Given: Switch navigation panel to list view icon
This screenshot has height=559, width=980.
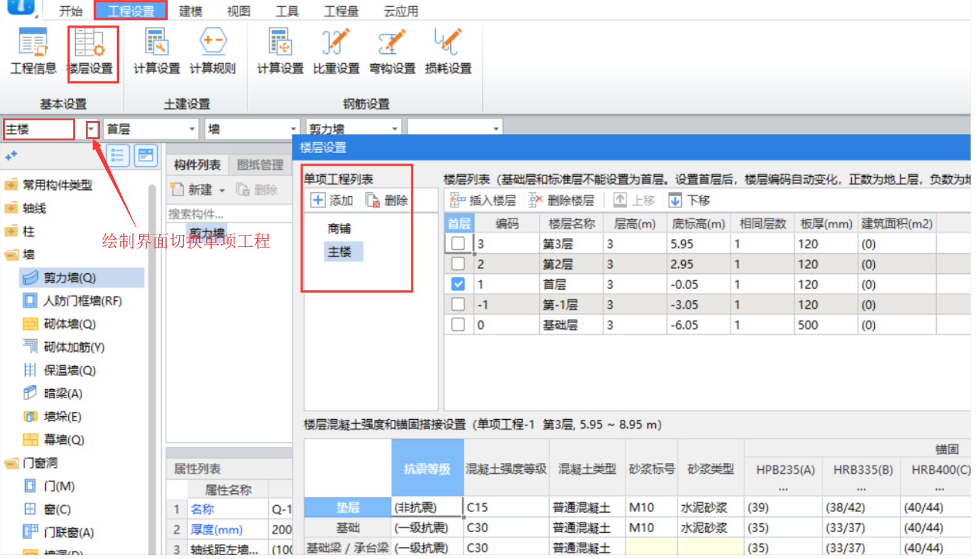Looking at the screenshot, I should pyautogui.click(x=118, y=155).
